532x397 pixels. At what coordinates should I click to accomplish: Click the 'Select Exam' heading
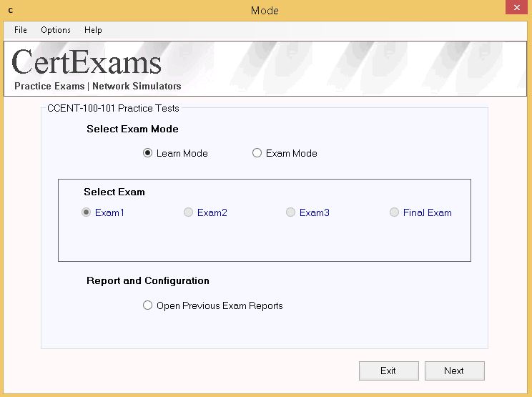point(114,192)
